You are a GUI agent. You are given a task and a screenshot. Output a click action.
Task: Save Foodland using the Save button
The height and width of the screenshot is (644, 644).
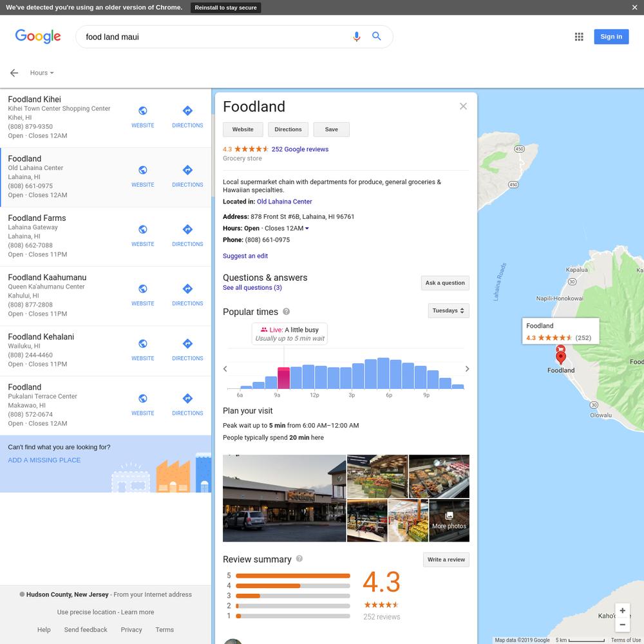pyautogui.click(x=332, y=129)
